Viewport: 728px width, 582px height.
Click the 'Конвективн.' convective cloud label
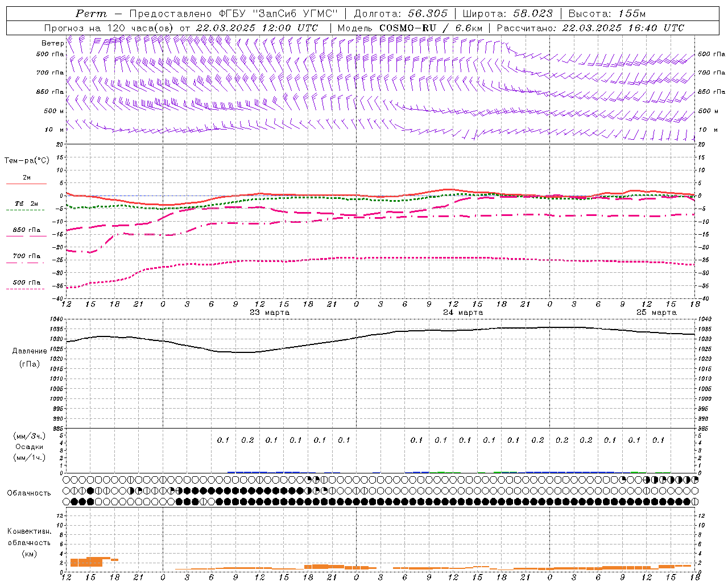[30, 531]
